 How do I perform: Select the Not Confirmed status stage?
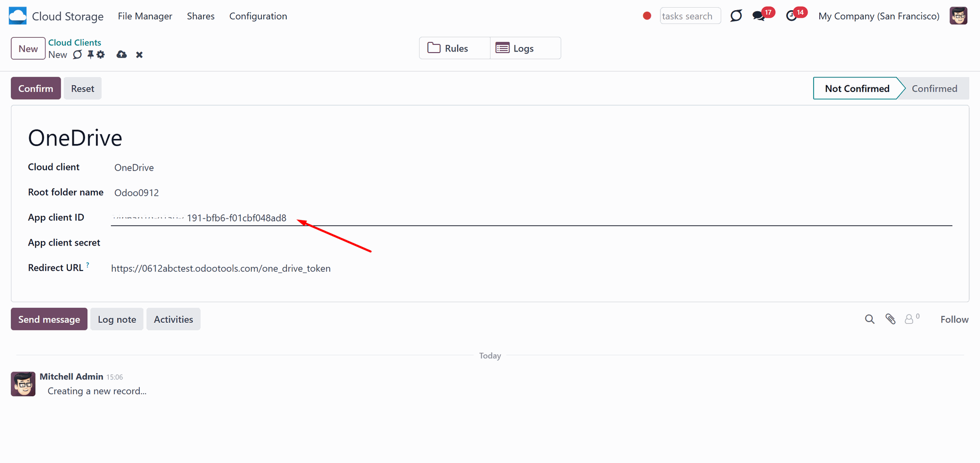tap(857, 88)
